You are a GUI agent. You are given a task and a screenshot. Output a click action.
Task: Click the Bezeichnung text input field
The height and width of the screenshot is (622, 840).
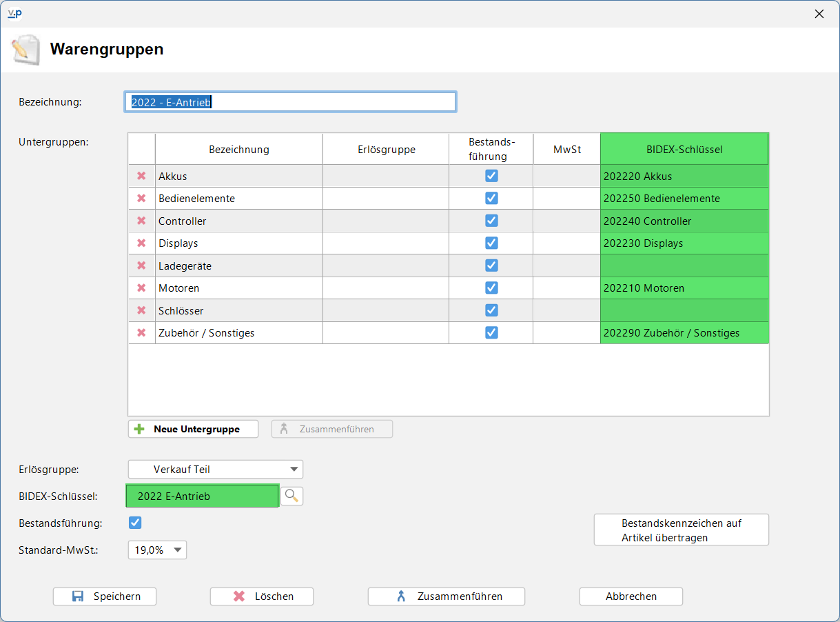[290, 102]
